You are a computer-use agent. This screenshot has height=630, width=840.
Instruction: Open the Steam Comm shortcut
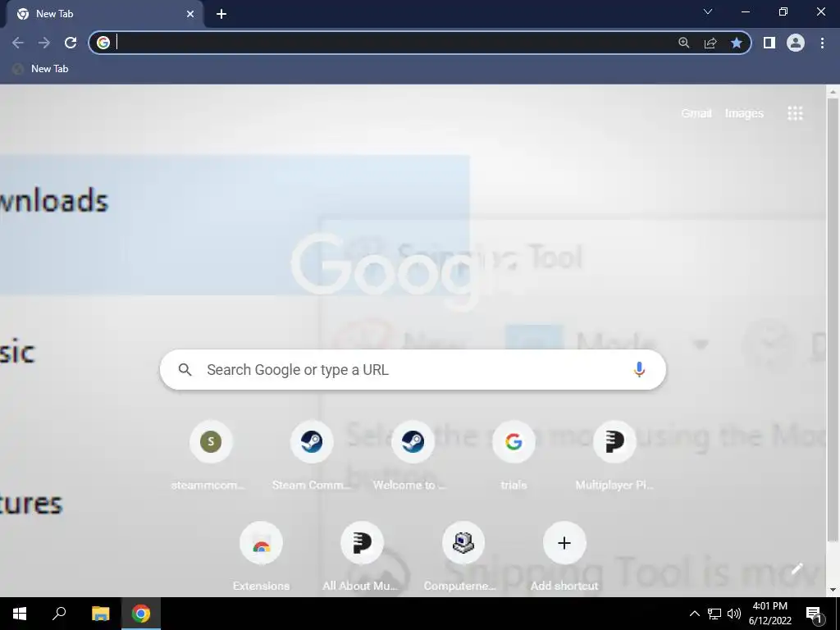coord(311,442)
